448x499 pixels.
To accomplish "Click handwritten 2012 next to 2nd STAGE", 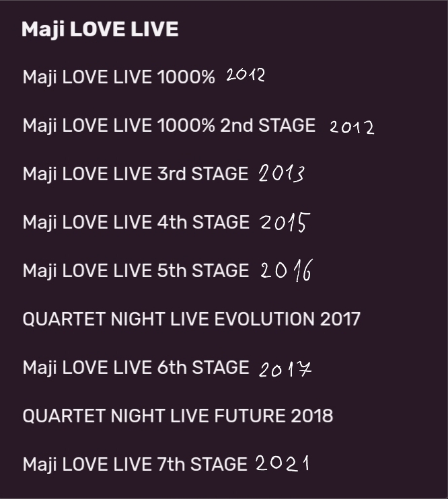I will coord(352,126).
